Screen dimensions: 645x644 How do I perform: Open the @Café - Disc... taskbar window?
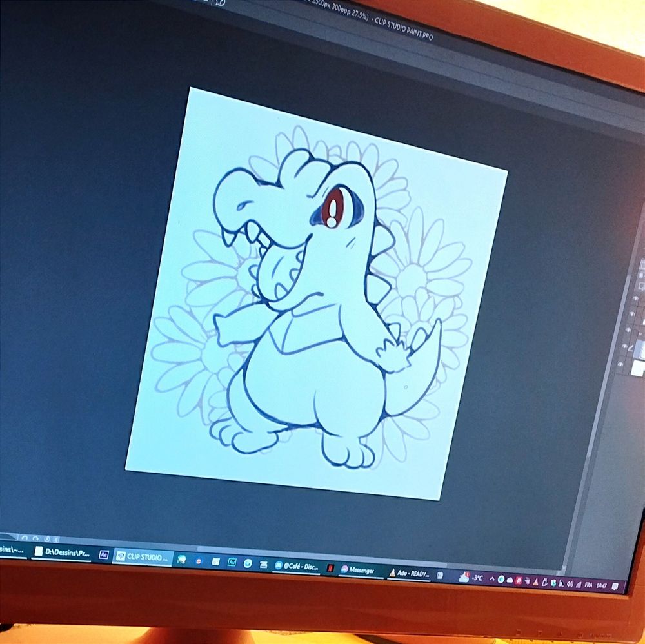(x=297, y=566)
